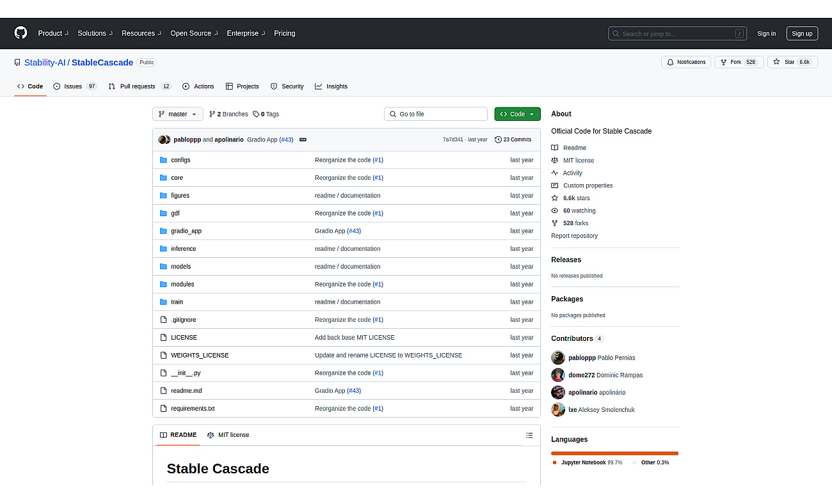Switch to the Insights tab
Image resolution: width=832 pixels, height=504 pixels.
pyautogui.click(x=332, y=86)
